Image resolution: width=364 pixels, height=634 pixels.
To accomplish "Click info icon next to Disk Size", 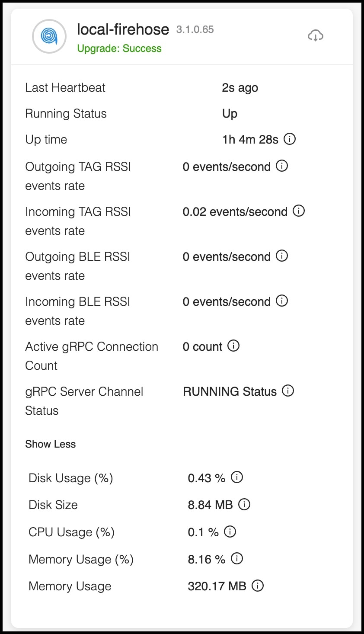I will point(244,505).
